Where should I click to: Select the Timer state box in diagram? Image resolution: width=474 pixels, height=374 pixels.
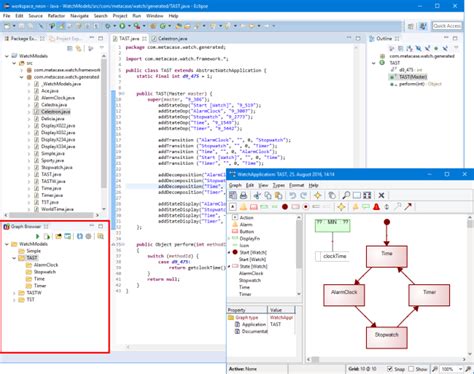click(429, 295)
